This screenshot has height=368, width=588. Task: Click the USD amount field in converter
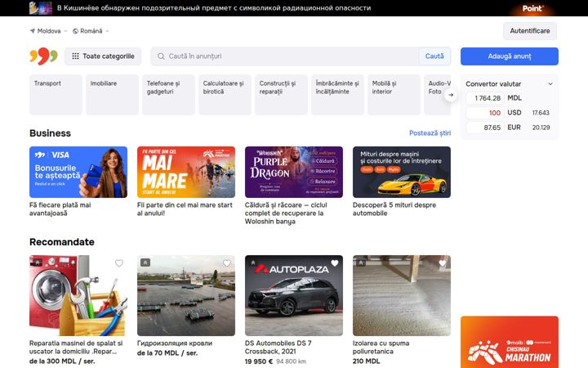[485, 113]
